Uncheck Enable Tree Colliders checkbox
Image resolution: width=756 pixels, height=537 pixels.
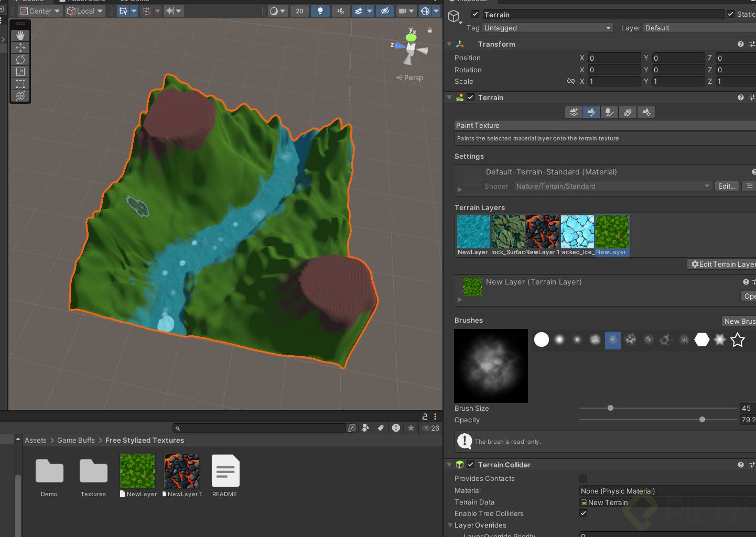point(583,513)
